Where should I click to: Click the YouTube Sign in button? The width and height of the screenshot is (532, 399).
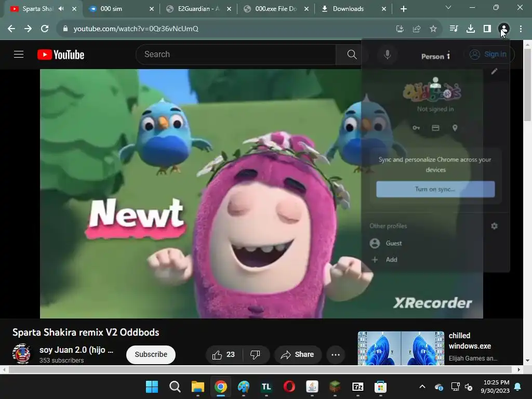[x=488, y=54]
